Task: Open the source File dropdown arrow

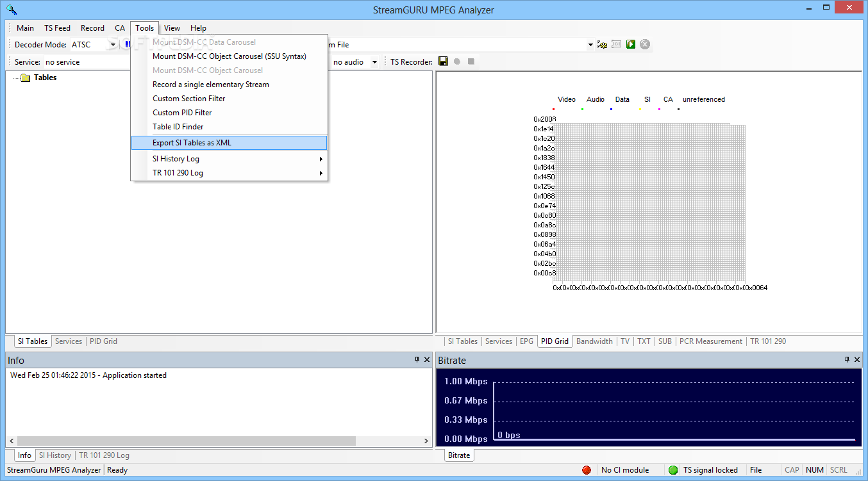Action: click(x=590, y=45)
